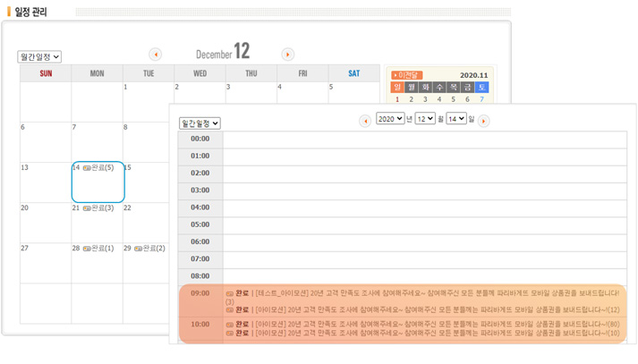Go to previous month in monthly calendar
The image size is (638, 364).
coord(155,55)
